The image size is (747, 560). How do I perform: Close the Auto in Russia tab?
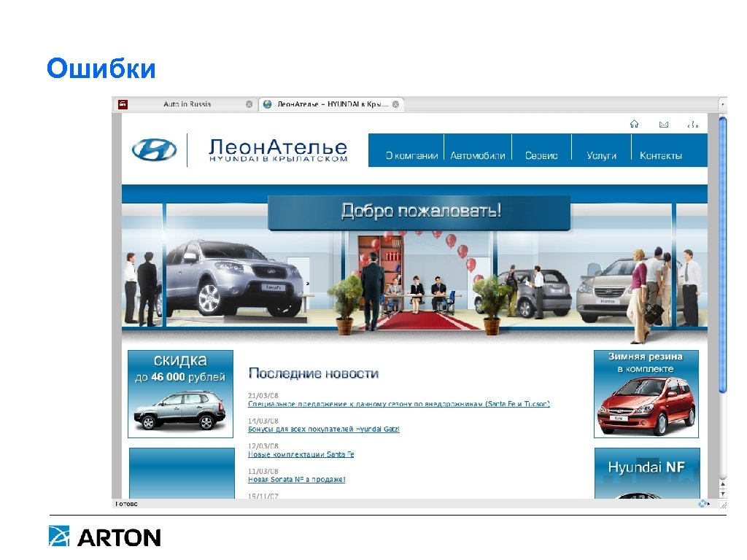249,104
